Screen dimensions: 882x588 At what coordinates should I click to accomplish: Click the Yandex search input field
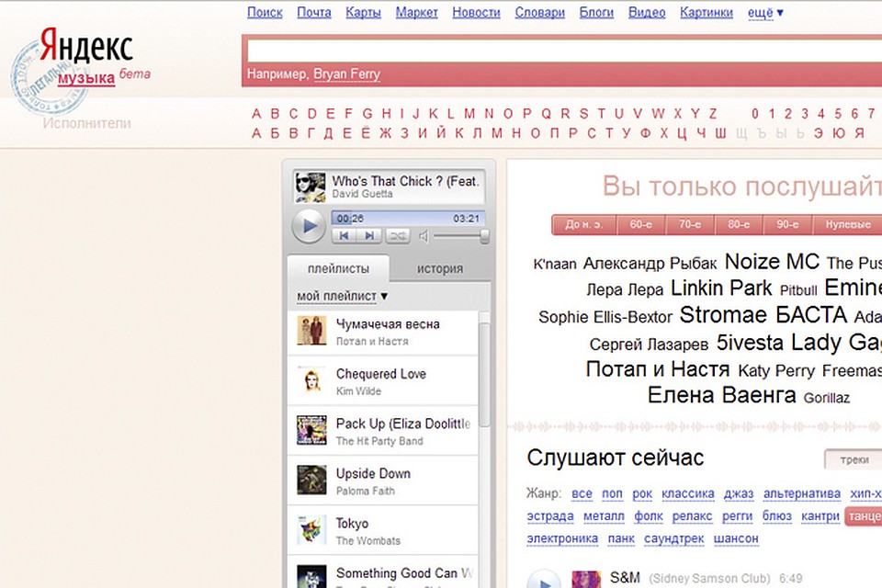point(564,51)
